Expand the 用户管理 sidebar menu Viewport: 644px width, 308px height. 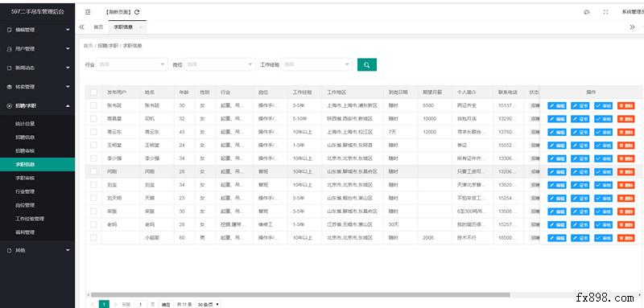[x=37, y=49]
